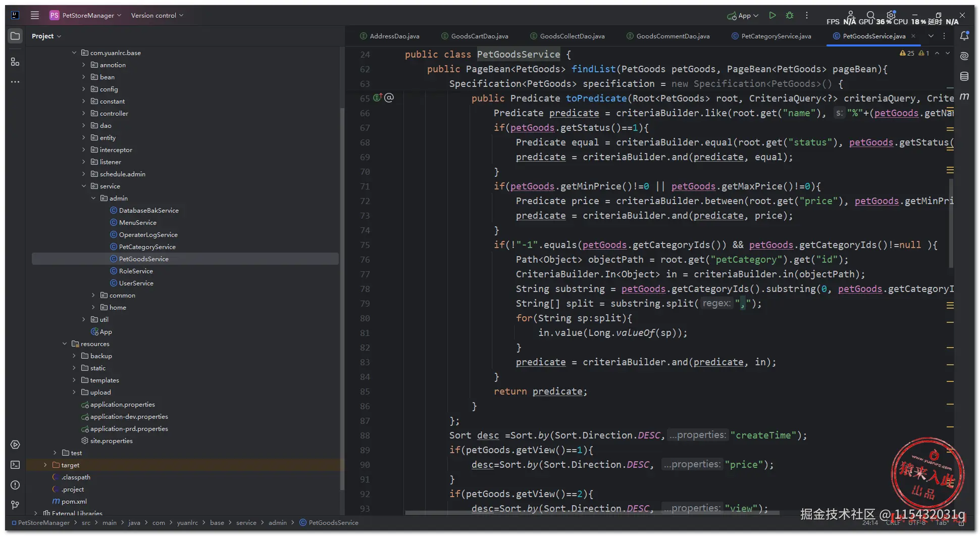Click the @ annotation gutter icon on line 65
The image size is (980, 536).
(389, 98)
